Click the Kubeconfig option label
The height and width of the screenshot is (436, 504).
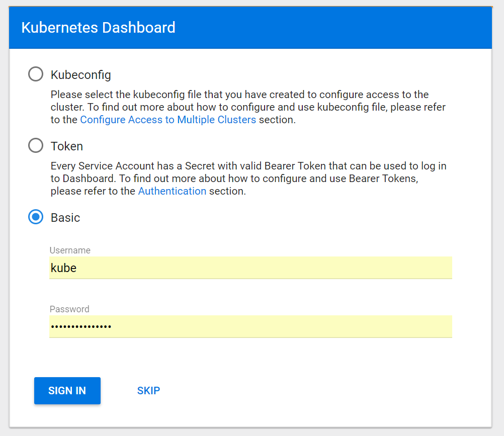pyautogui.click(x=80, y=75)
